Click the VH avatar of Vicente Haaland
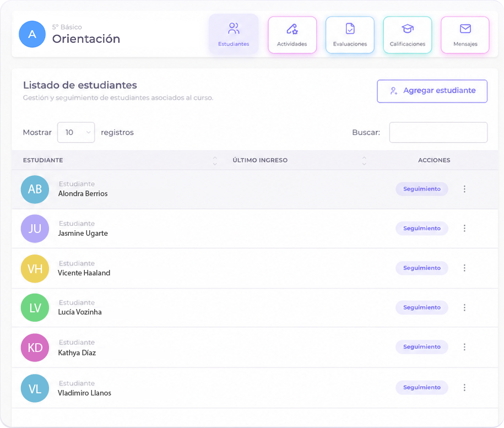 point(35,269)
